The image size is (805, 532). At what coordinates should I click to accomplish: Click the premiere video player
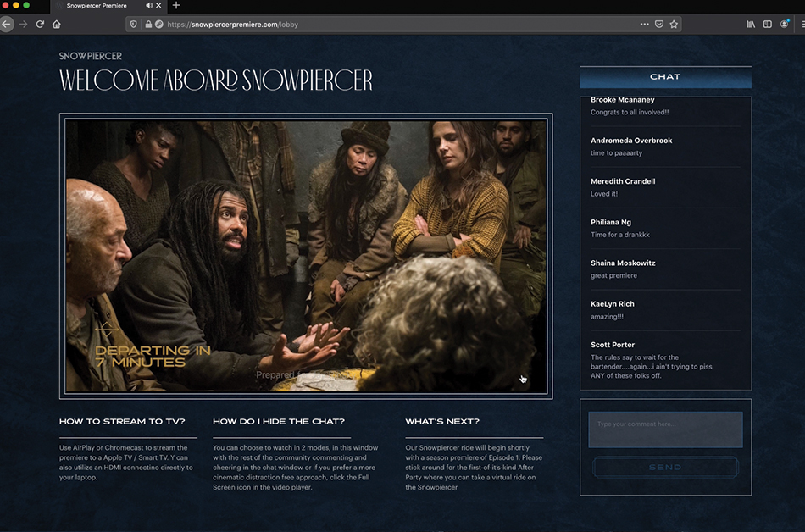(306, 256)
